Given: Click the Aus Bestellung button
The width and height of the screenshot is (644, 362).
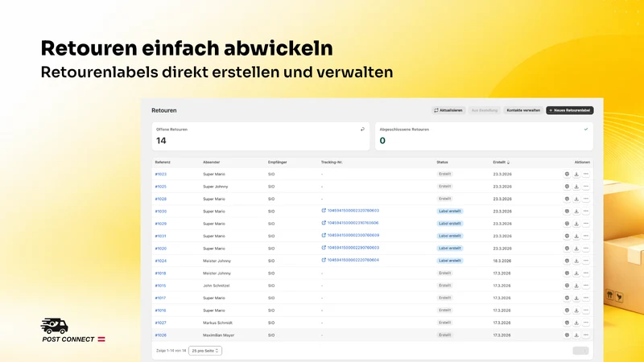Looking at the screenshot, I should 485,110.
